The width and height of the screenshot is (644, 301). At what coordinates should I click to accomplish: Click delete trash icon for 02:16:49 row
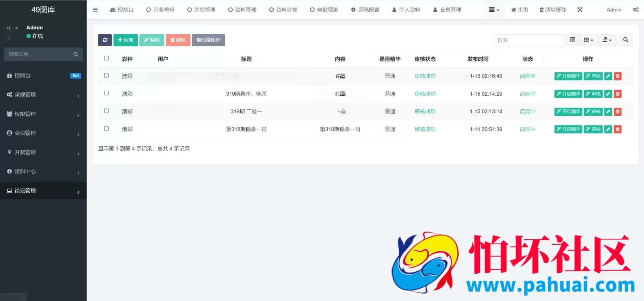click(x=618, y=76)
